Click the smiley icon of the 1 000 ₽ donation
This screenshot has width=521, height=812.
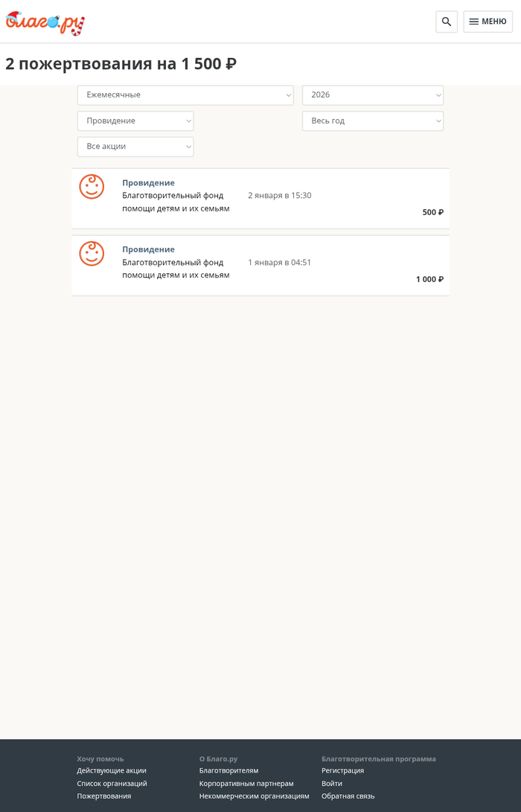92,254
